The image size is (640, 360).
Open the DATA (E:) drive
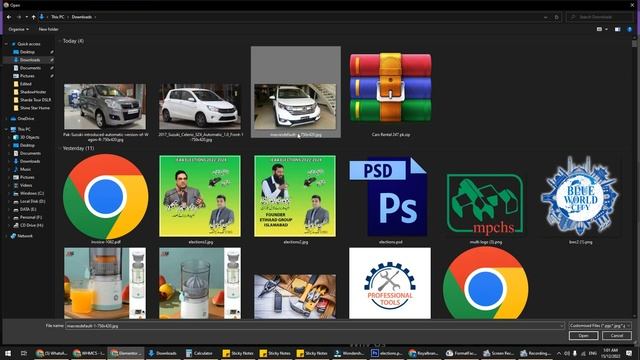28,209
